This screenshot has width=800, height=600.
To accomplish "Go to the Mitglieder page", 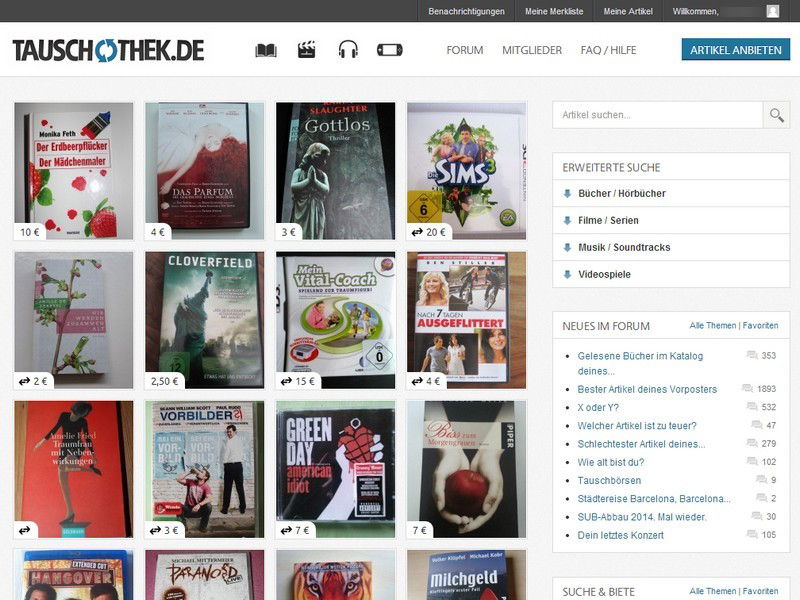I will click(532, 50).
